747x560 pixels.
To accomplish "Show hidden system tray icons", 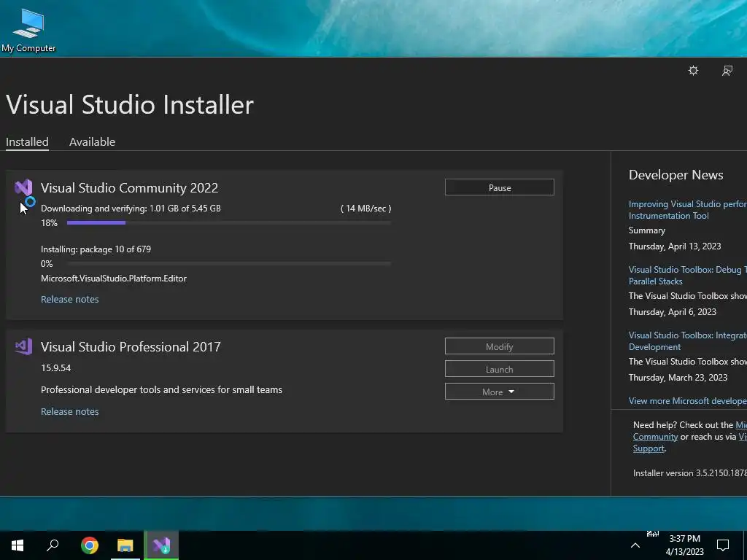I will tap(635, 545).
